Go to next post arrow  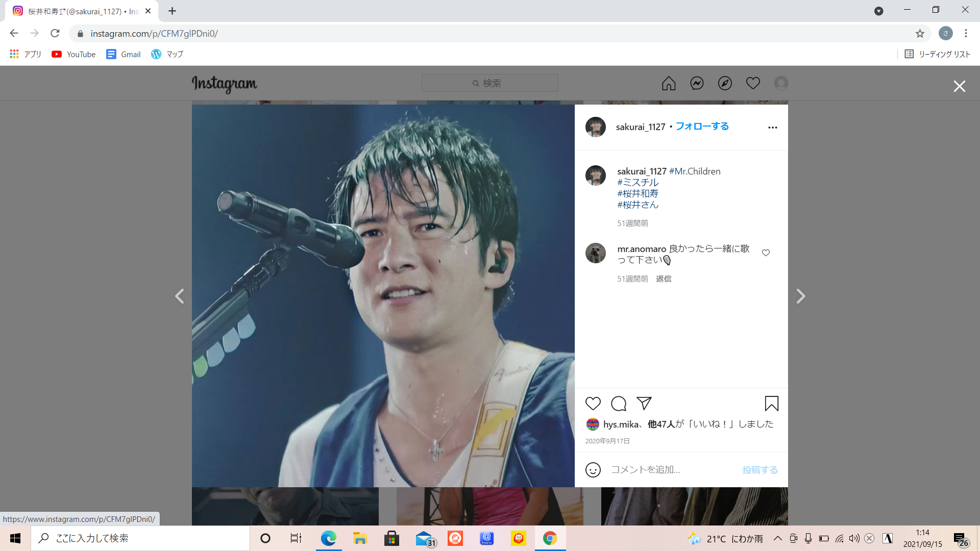(801, 296)
